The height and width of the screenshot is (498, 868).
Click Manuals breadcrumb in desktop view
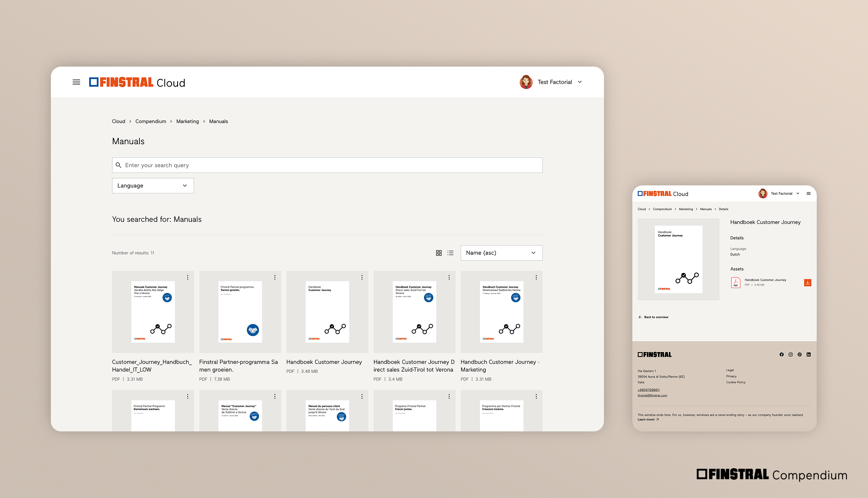219,121
